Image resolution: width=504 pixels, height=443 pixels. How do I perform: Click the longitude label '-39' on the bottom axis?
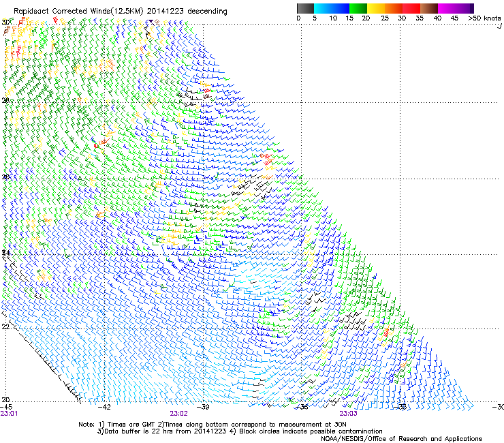pos(203,407)
